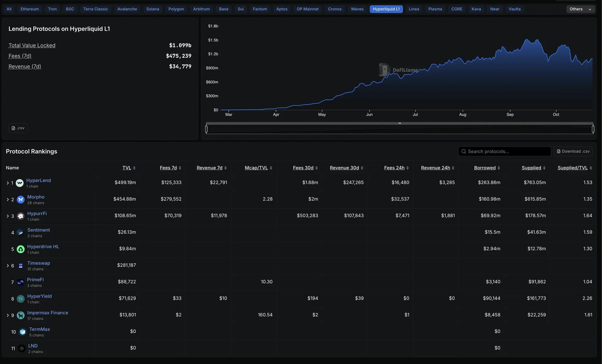The width and height of the screenshot is (602, 364).
Task: Expand the Timeswap row chevron
Action: [x=8, y=266]
